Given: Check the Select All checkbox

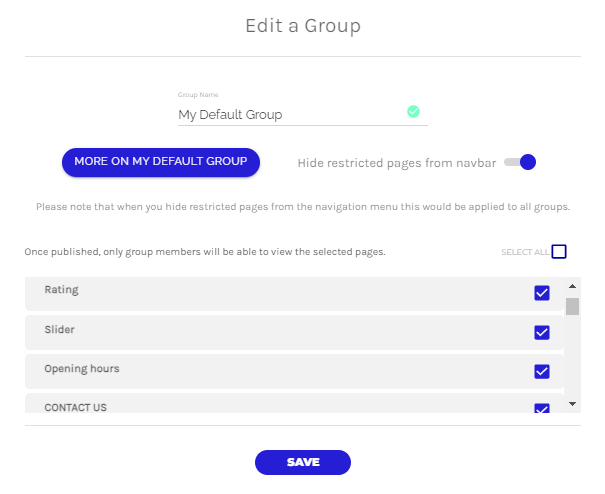Looking at the screenshot, I should (x=559, y=252).
